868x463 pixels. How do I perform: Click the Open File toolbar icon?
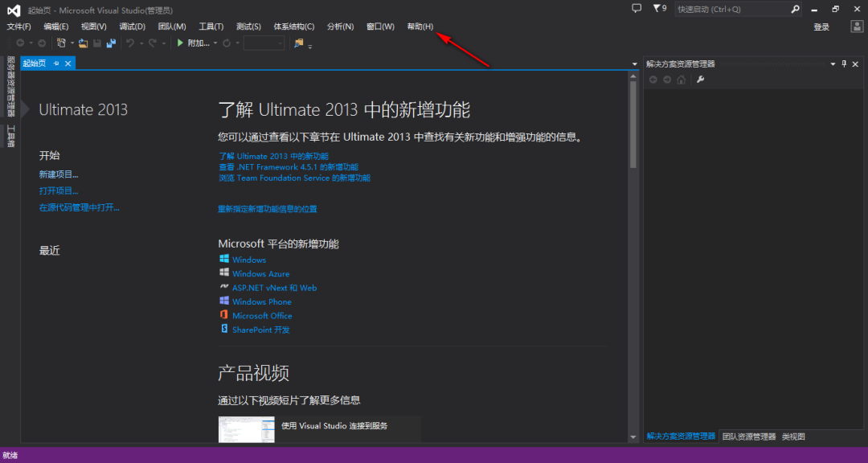83,43
